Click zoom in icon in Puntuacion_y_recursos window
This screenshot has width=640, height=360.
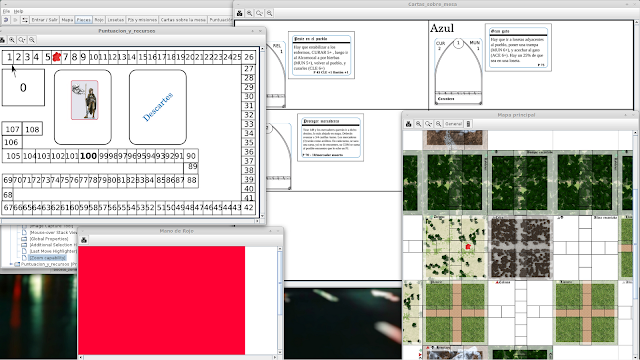tap(12, 40)
